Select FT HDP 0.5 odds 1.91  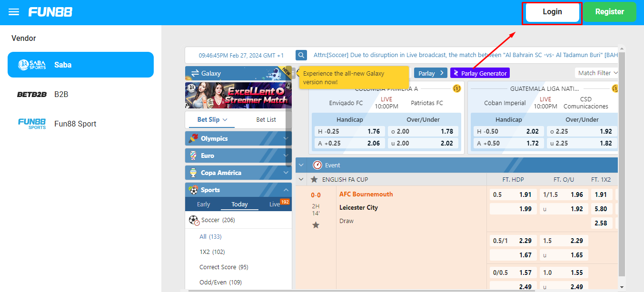coord(513,195)
